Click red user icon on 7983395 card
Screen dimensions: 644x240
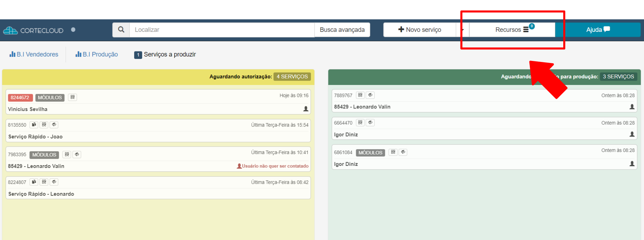(x=239, y=166)
